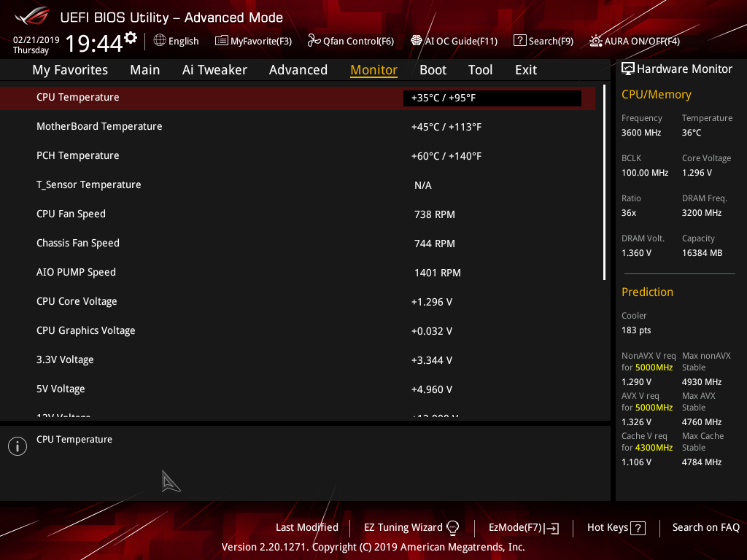
Task: Click the 3600 MHz Frequency value
Action: pyautogui.click(x=640, y=133)
